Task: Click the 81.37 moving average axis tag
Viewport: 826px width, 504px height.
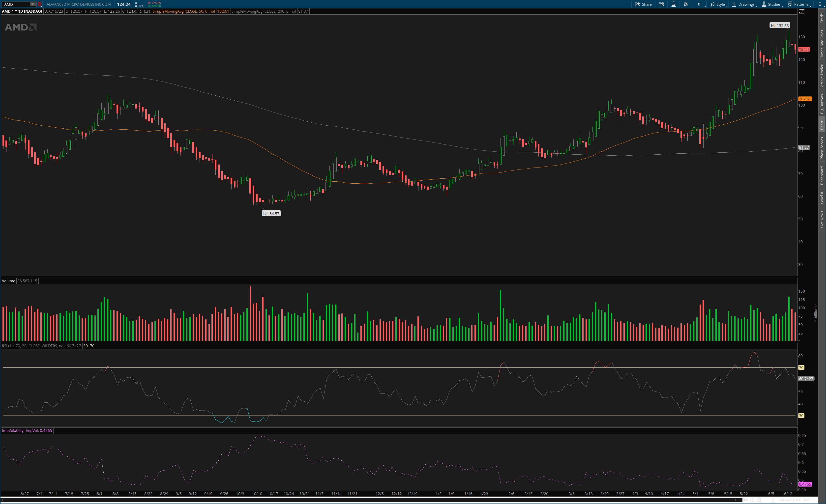Action: click(x=804, y=147)
